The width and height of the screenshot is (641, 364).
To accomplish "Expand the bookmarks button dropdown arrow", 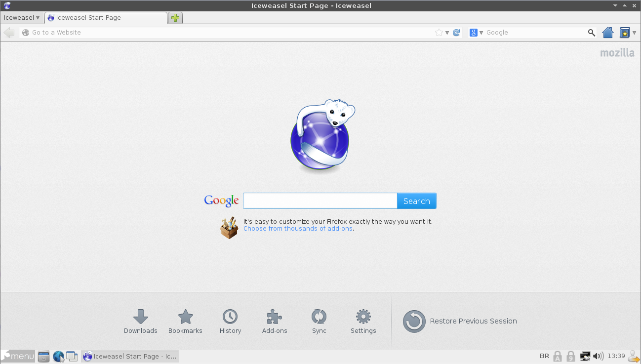I will coord(634,33).
